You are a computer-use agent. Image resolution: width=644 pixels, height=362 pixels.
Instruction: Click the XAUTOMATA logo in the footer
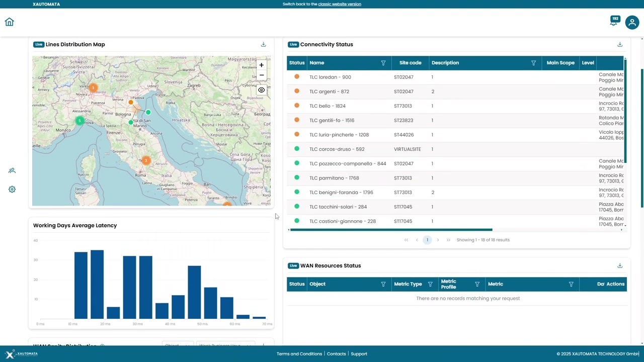22,354
